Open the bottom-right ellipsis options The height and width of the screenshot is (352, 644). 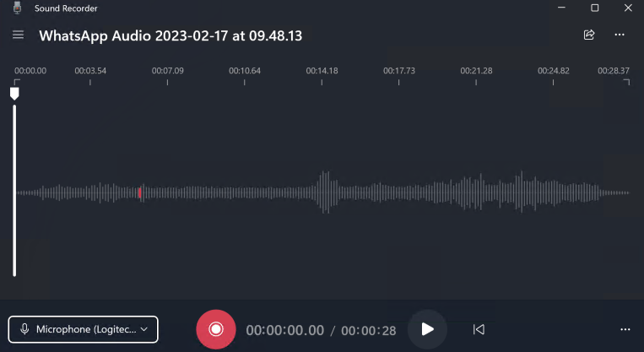tap(625, 329)
